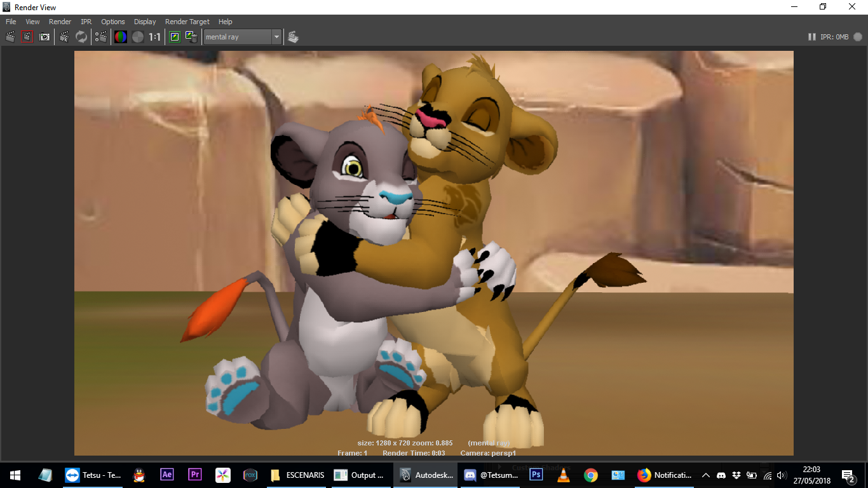
Task: Open the Render Target menu
Action: [187, 22]
